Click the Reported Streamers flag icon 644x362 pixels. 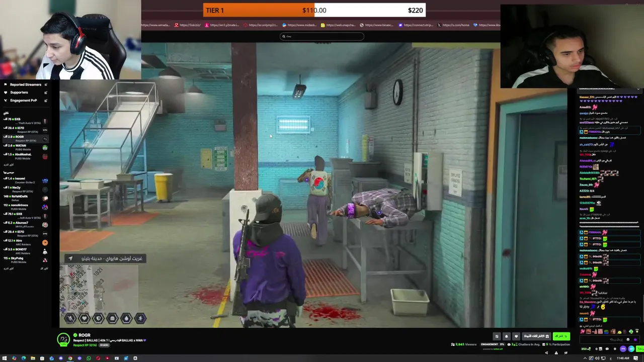click(6, 84)
